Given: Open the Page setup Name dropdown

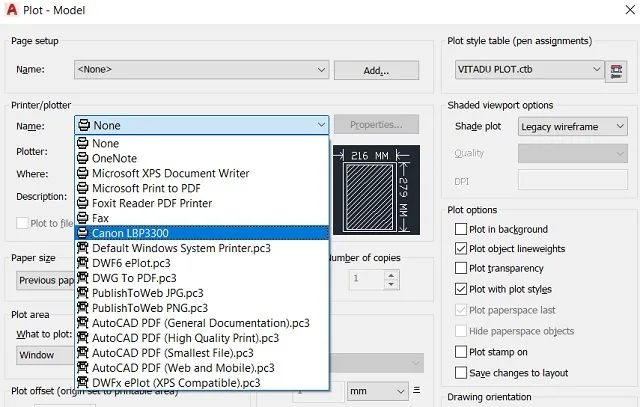Looking at the screenshot, I should tap(201, 70).
